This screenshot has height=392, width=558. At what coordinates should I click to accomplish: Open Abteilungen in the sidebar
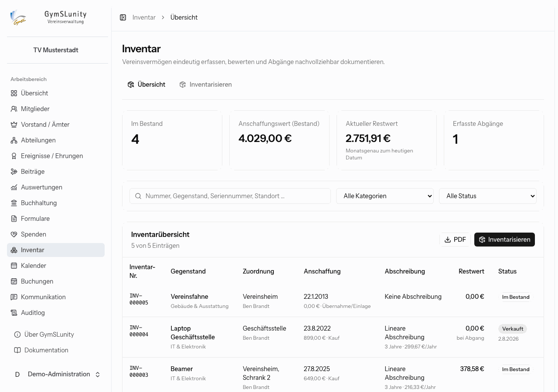pyautogui.click(x=56, y=140)
